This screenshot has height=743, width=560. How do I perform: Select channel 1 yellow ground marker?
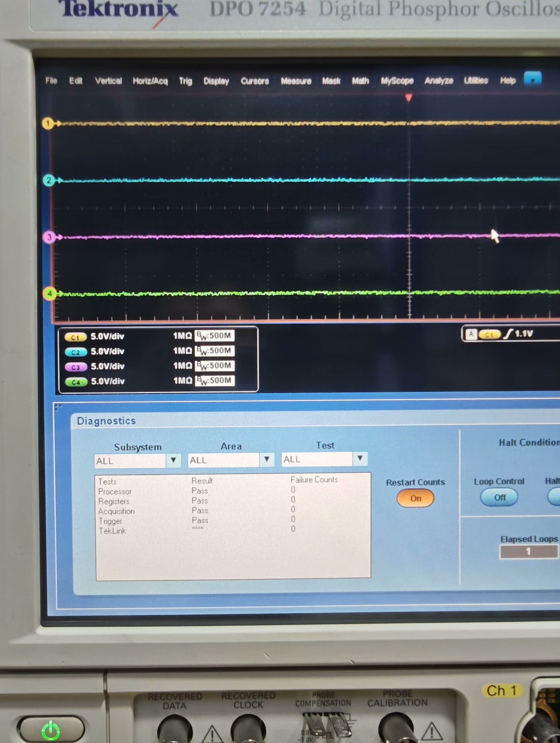48,123
